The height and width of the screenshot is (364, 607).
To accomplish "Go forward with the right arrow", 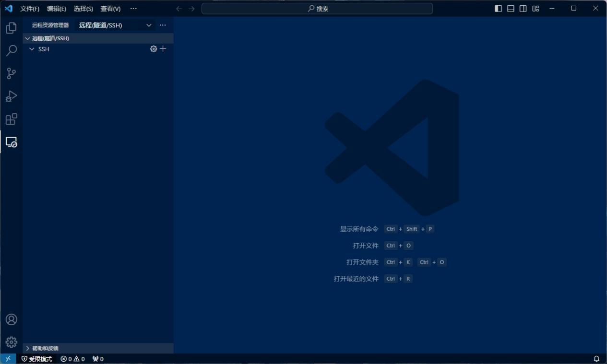I will 191,9.
